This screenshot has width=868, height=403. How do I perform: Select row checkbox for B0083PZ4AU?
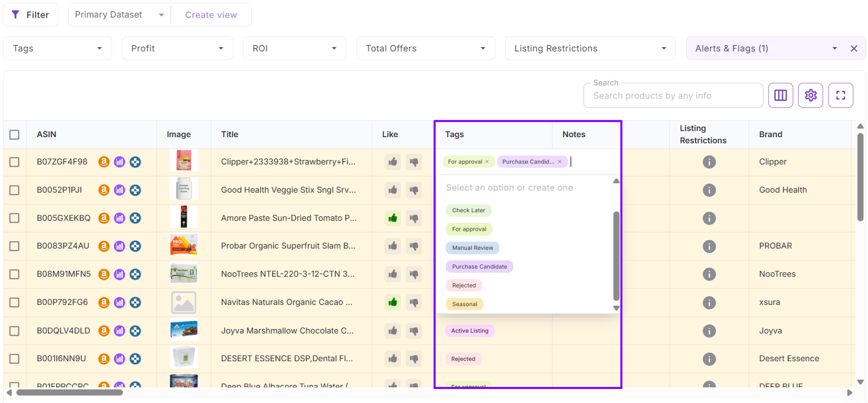coord(14,246)
